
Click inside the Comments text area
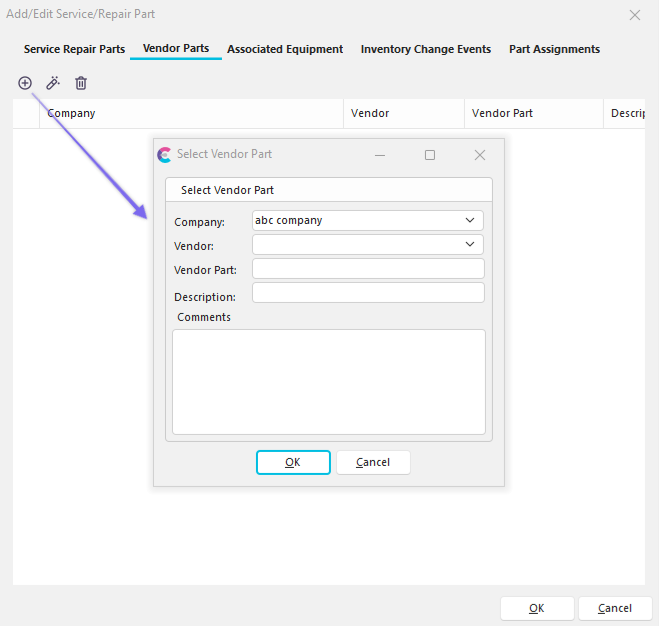[328, 382]
